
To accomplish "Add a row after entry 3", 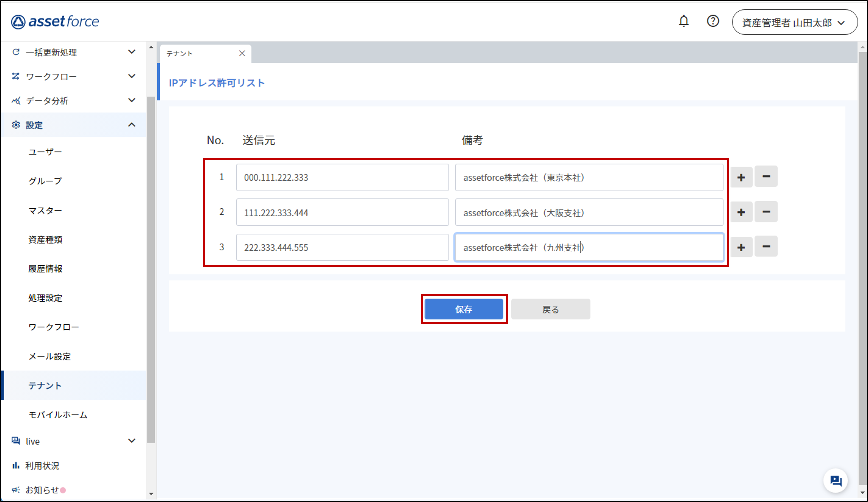I will point(741,247).
